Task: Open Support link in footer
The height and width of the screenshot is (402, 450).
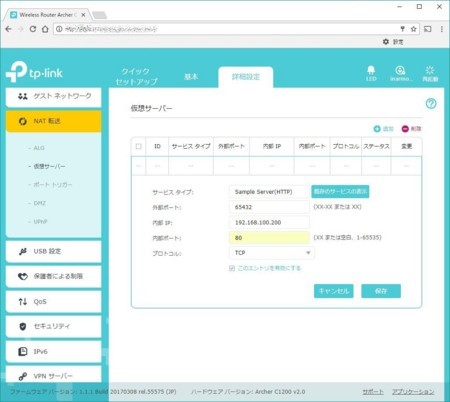Action: click(x=373, y=392)
